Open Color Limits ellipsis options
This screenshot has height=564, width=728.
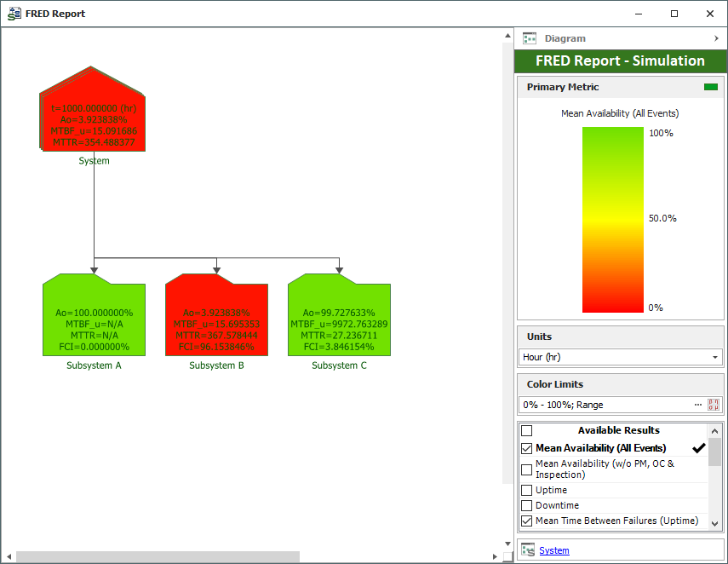(698, 405)
